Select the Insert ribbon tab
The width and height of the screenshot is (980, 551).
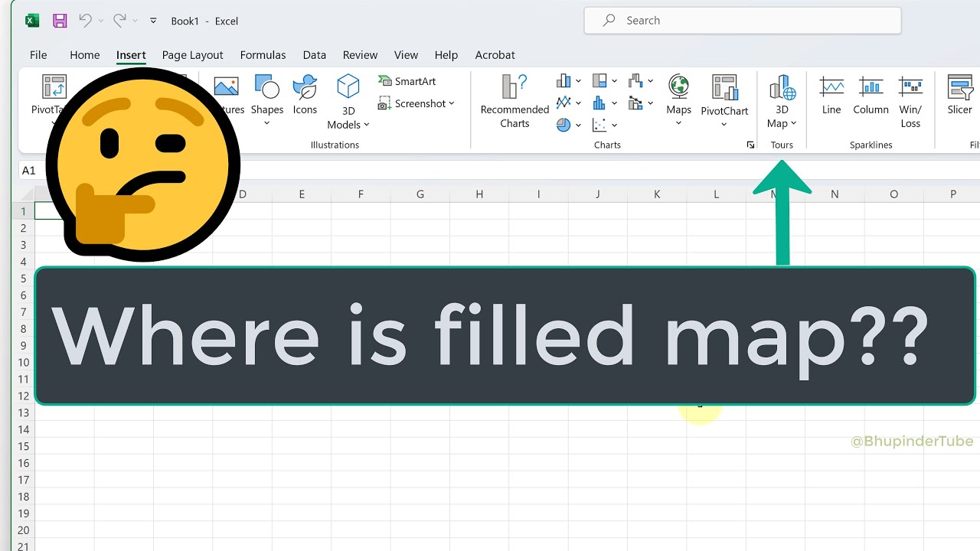pos(131,55)
